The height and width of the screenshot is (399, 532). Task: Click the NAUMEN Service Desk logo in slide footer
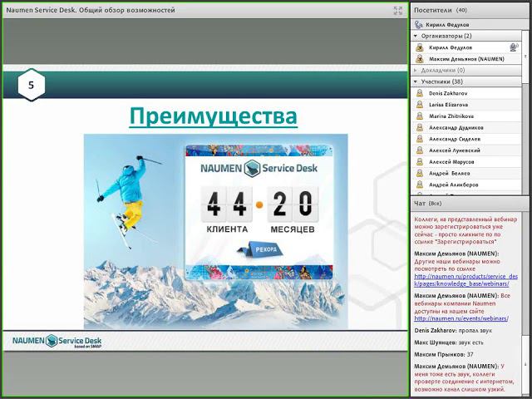[57, 341]
